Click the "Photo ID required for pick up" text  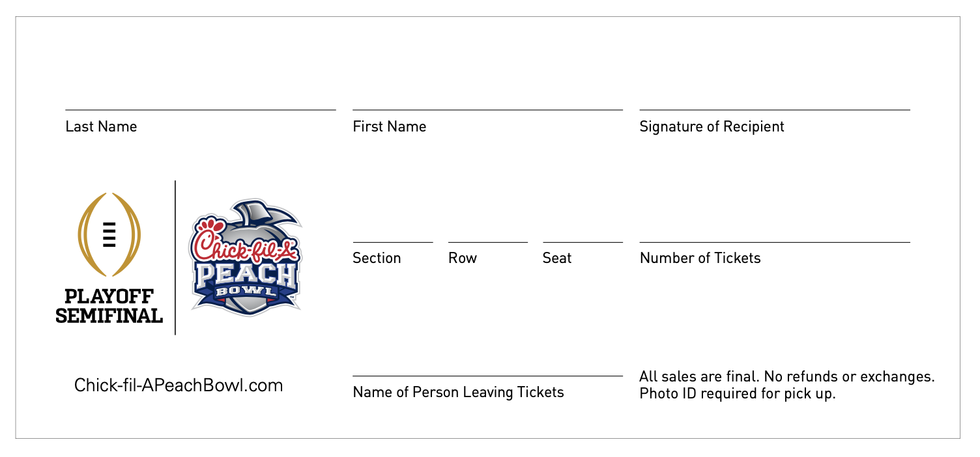pos(737,394)
